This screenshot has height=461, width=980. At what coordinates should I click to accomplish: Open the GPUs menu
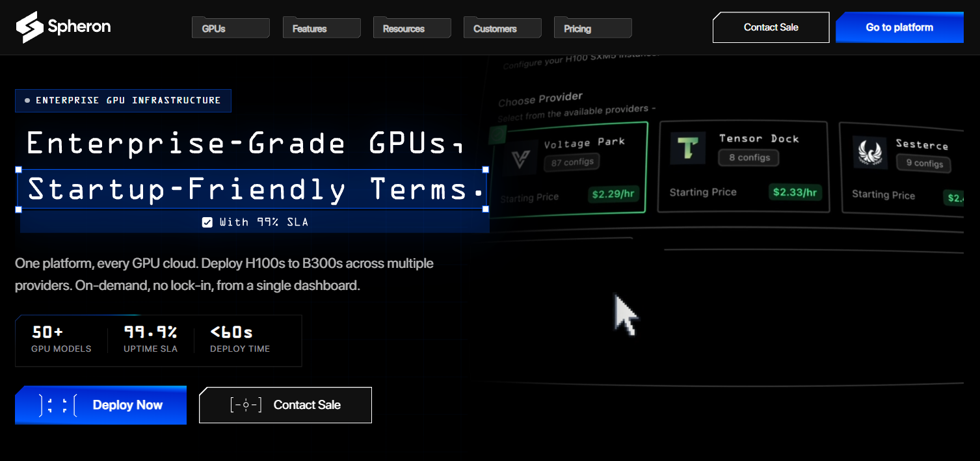coord(231,28)
